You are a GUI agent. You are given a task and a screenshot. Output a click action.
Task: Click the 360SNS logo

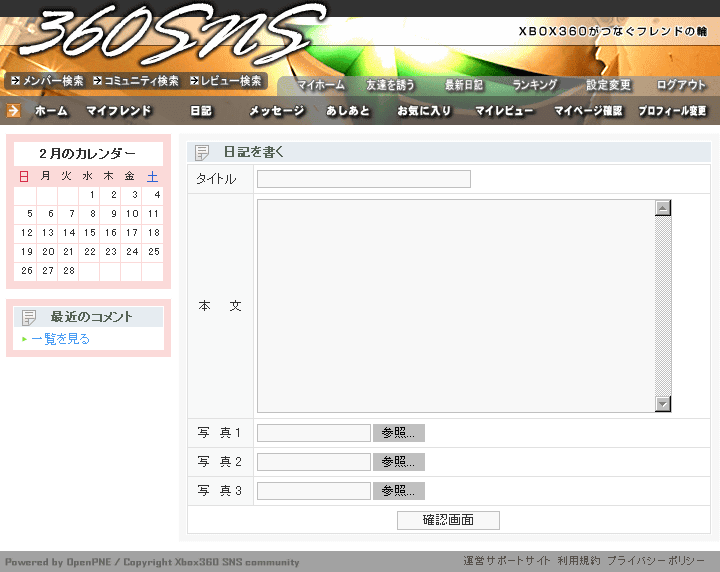click(x=170, y=32)
